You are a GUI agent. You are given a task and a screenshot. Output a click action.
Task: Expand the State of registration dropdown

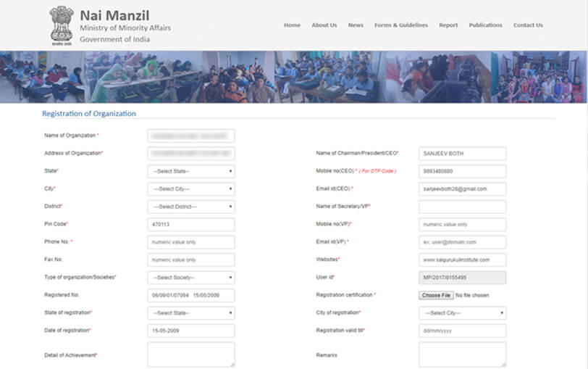point(191,313)
